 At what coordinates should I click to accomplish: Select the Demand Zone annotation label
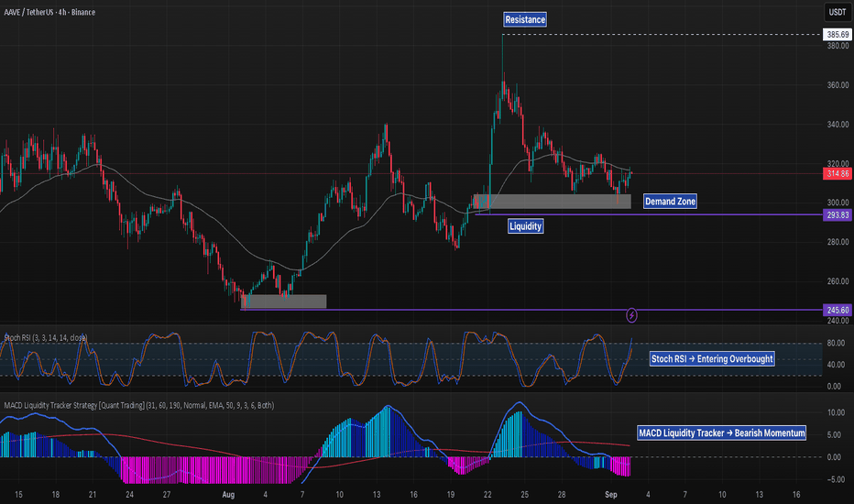(x=670, y=201)
